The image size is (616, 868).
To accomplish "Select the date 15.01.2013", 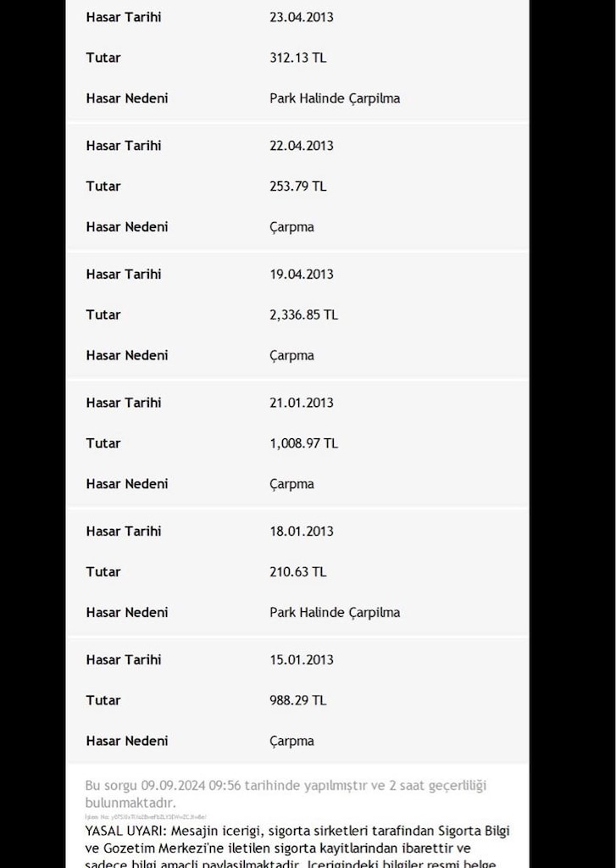I will (301, 659).
